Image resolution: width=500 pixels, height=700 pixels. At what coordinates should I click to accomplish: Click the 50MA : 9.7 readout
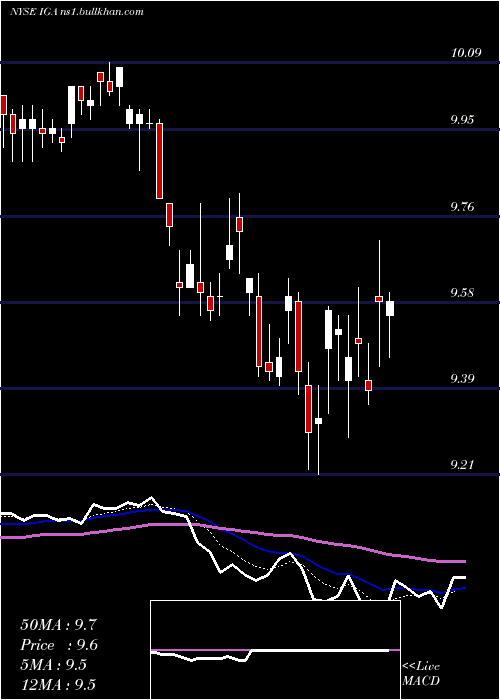58,625
